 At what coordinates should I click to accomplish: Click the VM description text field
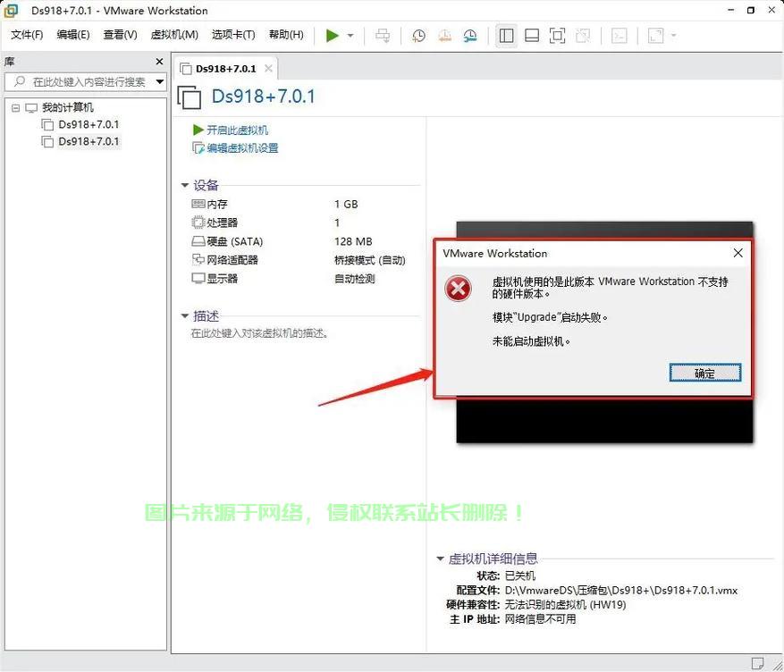pyautogui.click(x=259, y=333)
